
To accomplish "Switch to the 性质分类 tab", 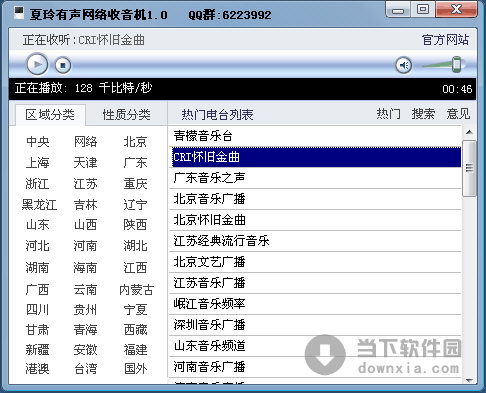I will [126, 115].
